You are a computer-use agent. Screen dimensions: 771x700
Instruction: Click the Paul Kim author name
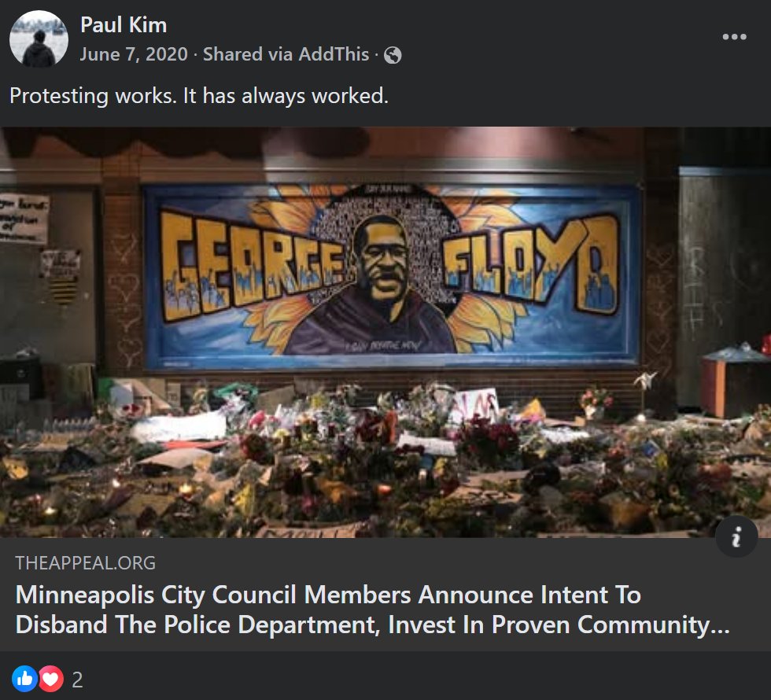point(124,24)
